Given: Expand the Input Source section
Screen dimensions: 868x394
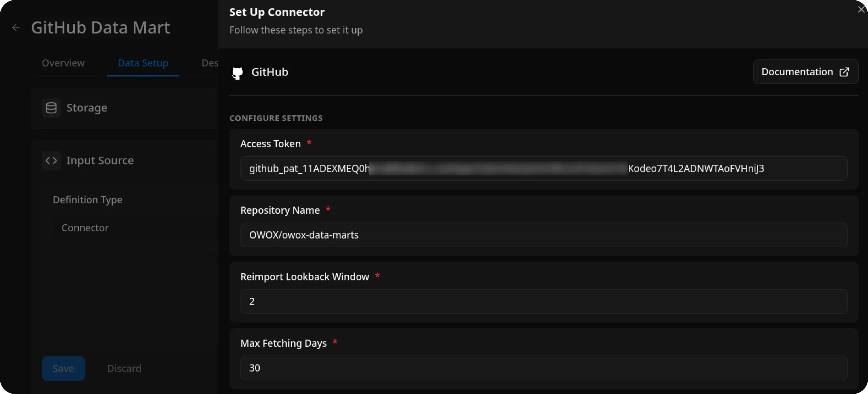Looking at the screenshot, I should (100, 161).
